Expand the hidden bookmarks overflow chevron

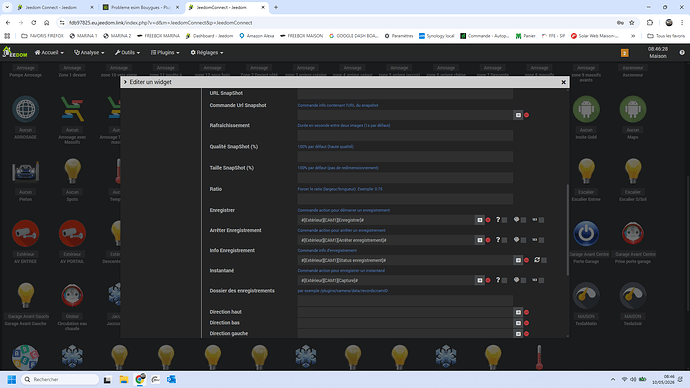point(633,36)
